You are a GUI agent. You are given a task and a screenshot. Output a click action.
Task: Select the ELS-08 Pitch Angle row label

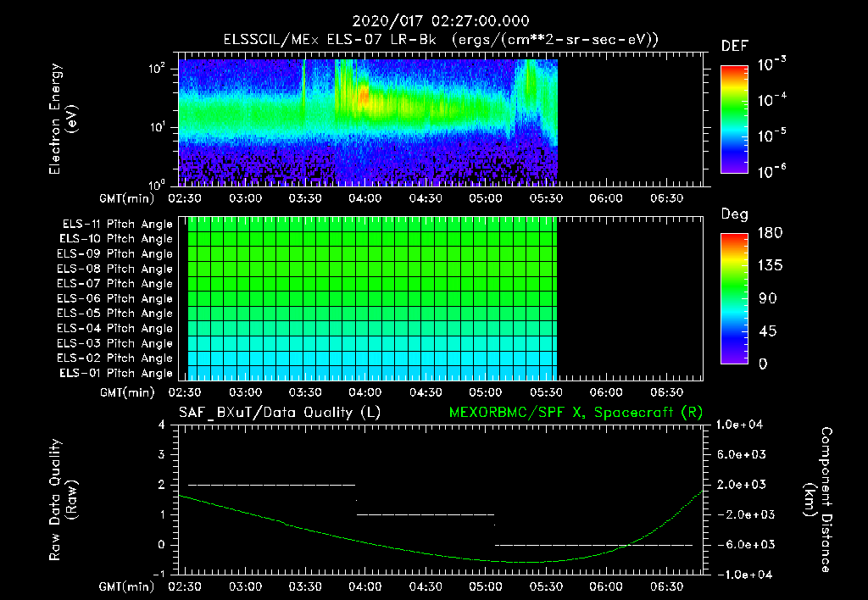[115, 269]
